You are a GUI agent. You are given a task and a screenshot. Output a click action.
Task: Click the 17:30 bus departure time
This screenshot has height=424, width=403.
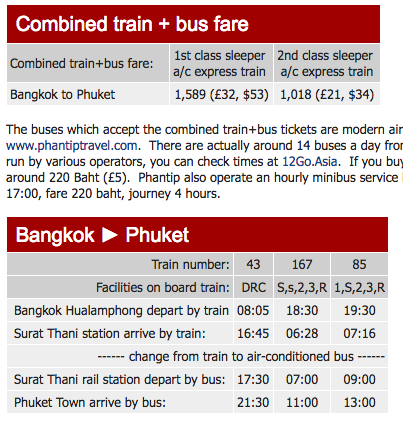pyautogui.click(x=253, y=379)
